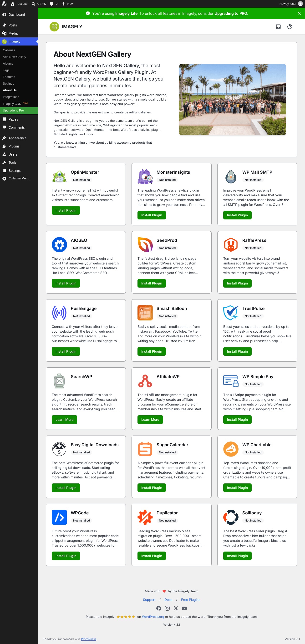Click the Upgrading to PRO link
The width and height of the screenshot is (305, 644).
click(x=230, y=14)
